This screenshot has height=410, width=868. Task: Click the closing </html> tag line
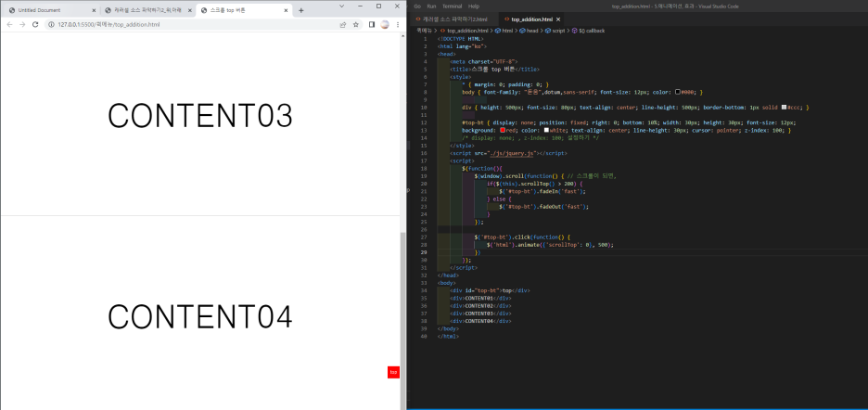tap(448, 337)
